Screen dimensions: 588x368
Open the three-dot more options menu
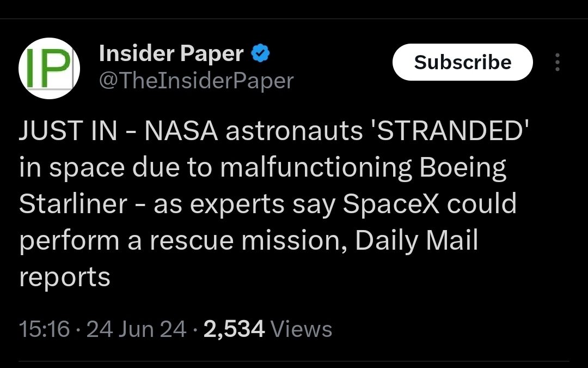click(557, 63)
